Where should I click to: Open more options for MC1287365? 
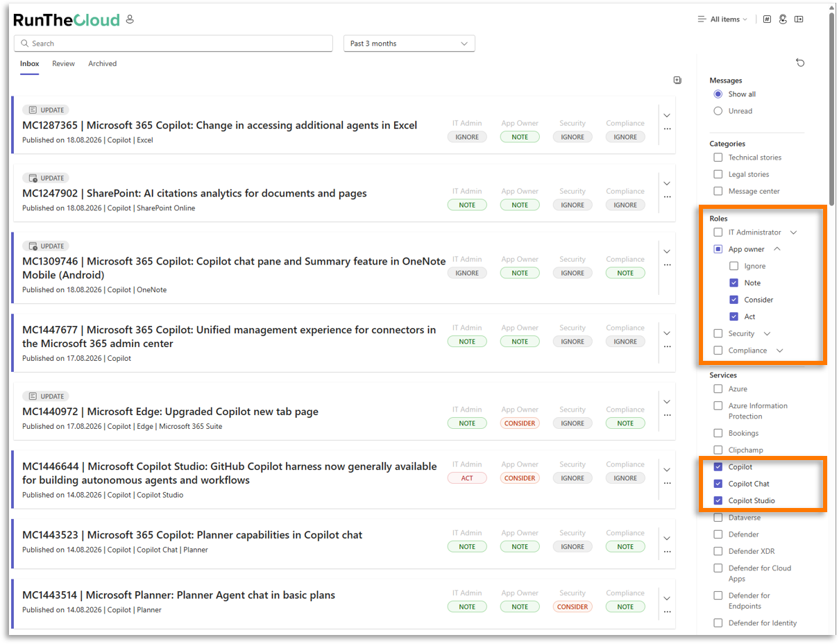[x=667, y=129]
